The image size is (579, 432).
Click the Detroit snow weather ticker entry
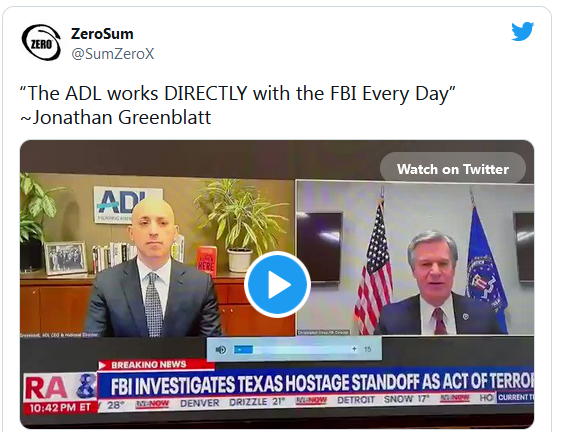click(x=383, y=400)
